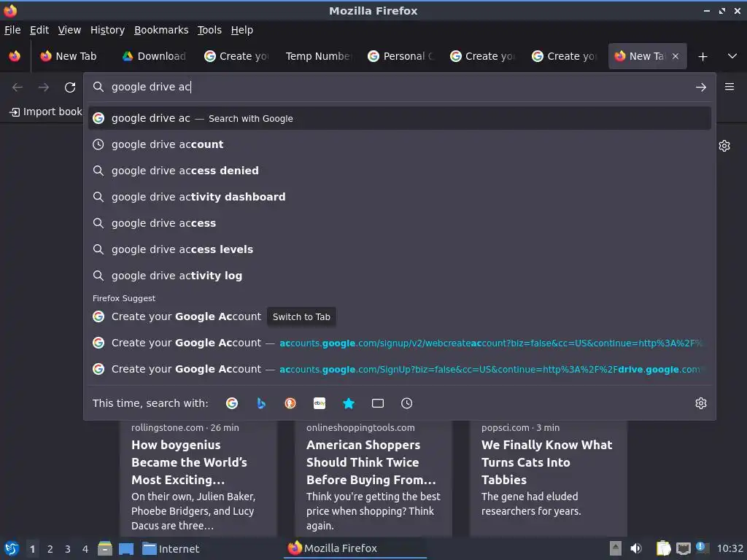The height and width of the screenshot is (560, 747).
Task: Switch to workspace 3 in the pager
Action: 68,549
